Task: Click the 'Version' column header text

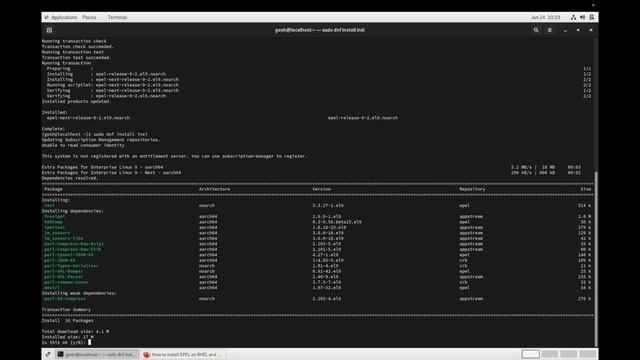Action: [x=322, y=189]
